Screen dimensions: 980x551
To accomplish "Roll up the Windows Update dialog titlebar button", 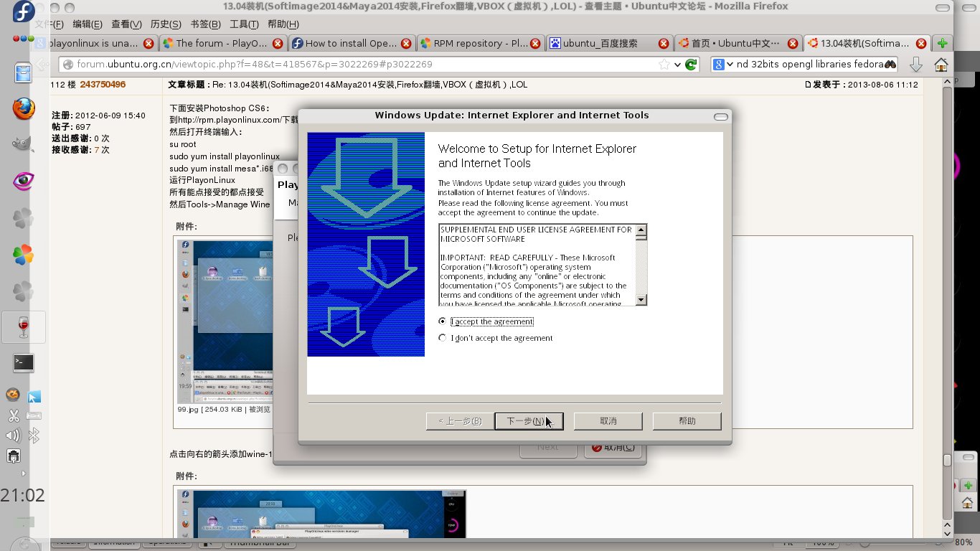I will tap(721, 116).
